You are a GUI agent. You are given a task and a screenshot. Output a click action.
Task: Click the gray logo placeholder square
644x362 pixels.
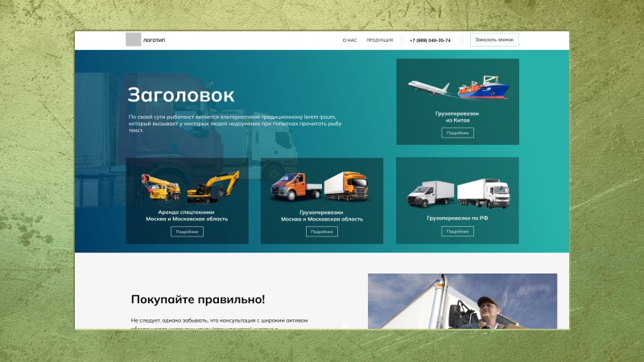[133, 39]
